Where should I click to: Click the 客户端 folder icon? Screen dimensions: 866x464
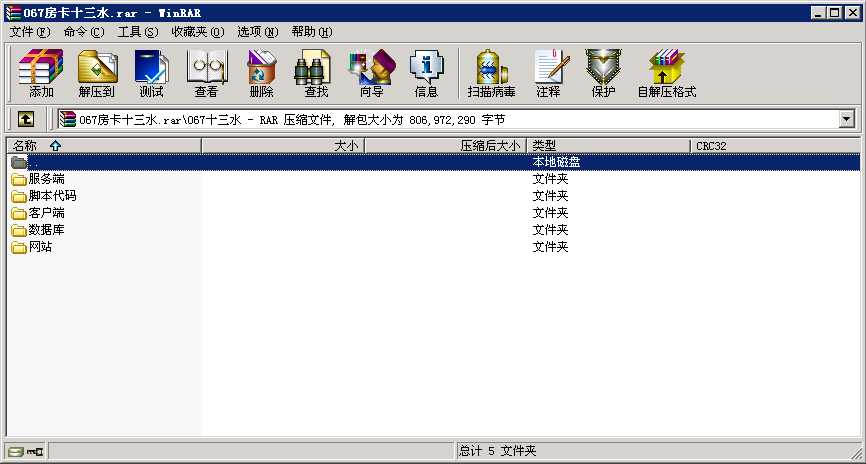(x=19, y=213)
